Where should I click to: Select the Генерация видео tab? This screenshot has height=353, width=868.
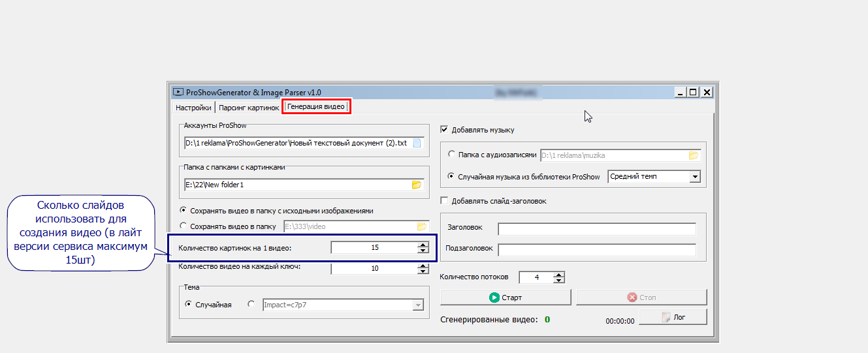point(317,106)
